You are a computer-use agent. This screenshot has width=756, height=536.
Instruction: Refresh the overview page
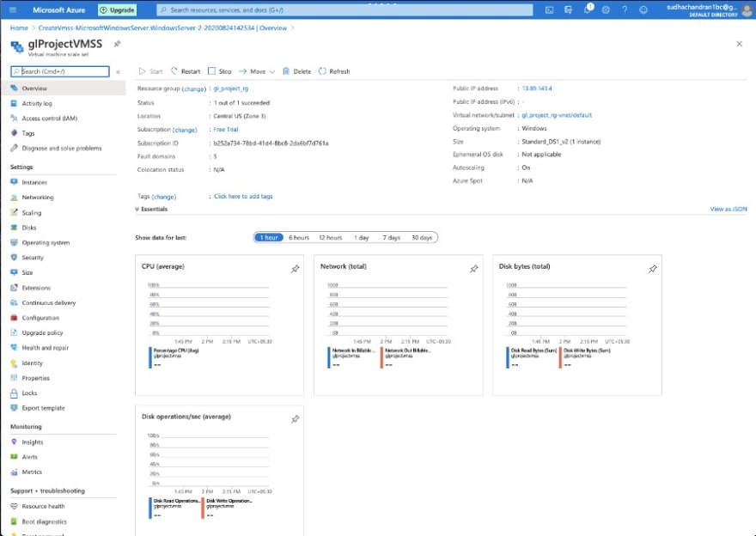334,71
